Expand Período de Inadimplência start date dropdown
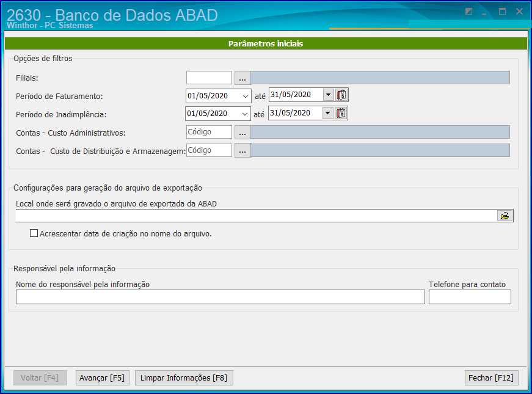The width and height of the screenshot is (532, 394). point(245,114)
